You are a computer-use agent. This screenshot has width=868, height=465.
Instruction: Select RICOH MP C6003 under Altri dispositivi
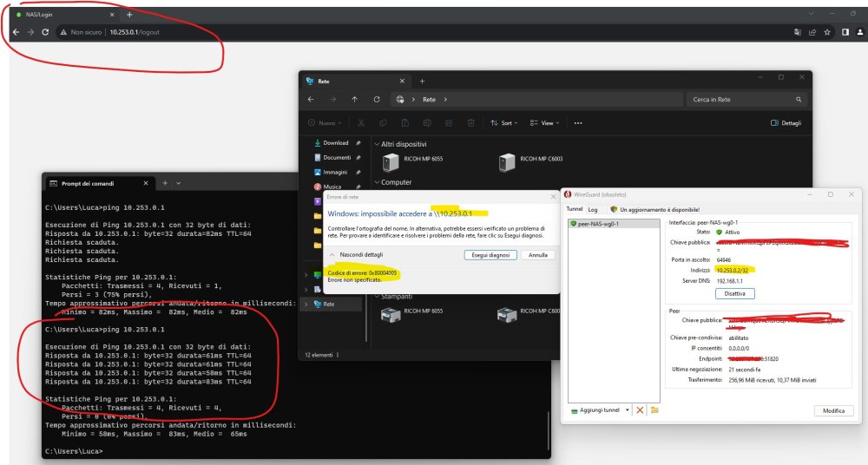pyautogui.click(x=530, y=161)
